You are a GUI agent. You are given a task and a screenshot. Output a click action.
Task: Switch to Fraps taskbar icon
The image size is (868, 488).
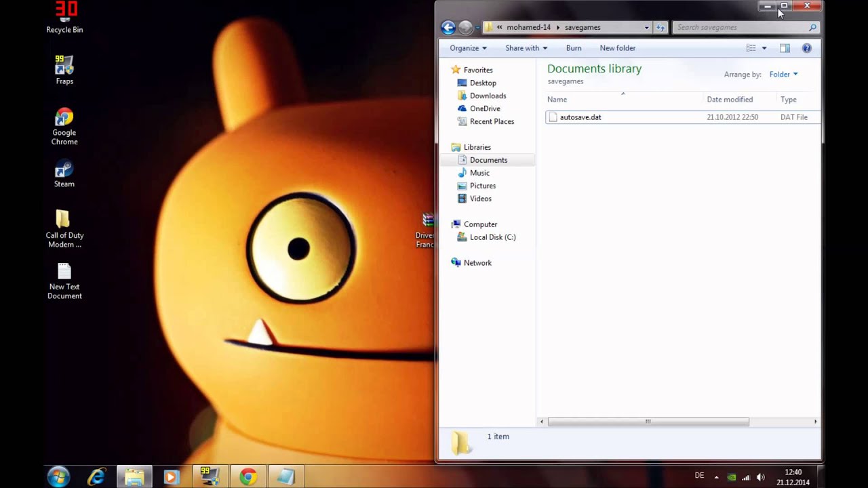tap(210, 477)
